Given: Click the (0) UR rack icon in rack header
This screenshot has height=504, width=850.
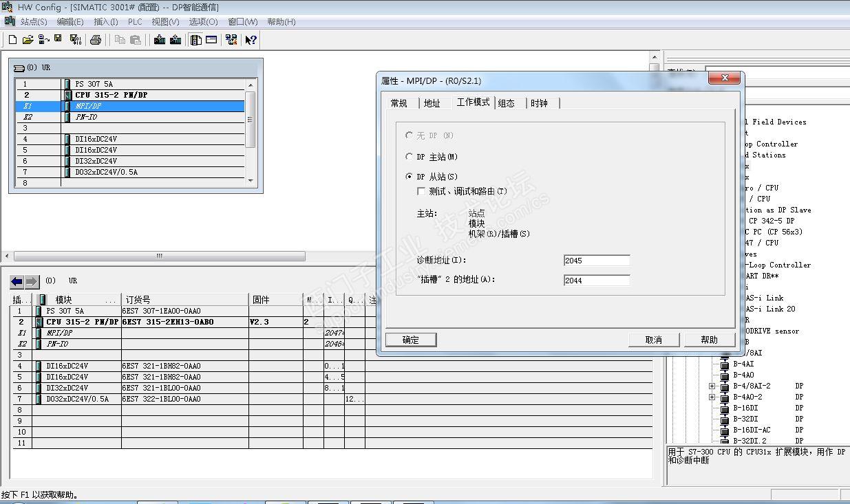Looking at the screenshot, I should (19, 68).
